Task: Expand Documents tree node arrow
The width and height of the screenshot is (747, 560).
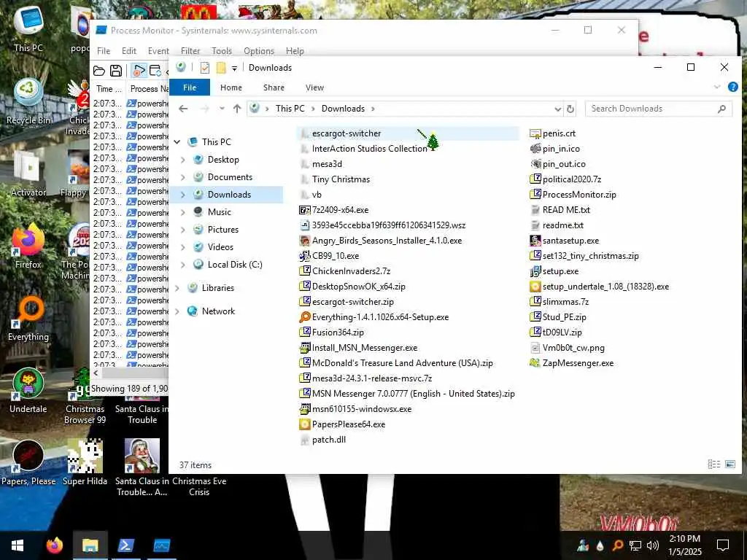Action: (183, 178)
